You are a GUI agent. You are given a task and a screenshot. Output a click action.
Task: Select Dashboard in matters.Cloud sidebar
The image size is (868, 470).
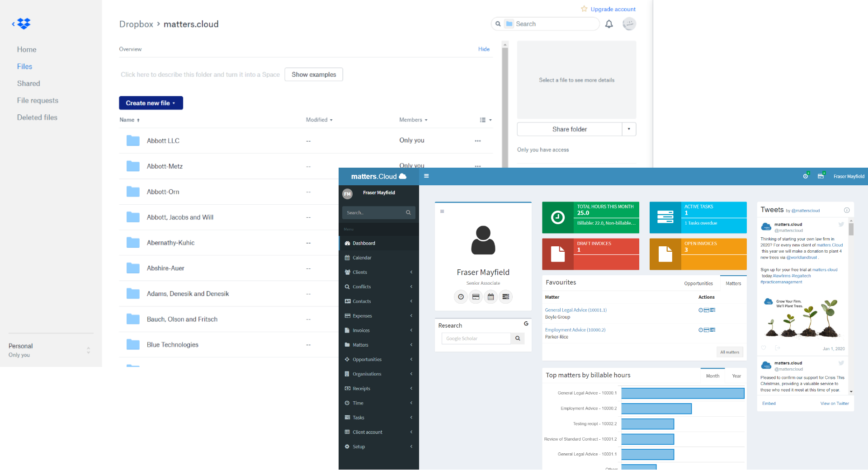[379, 243]
